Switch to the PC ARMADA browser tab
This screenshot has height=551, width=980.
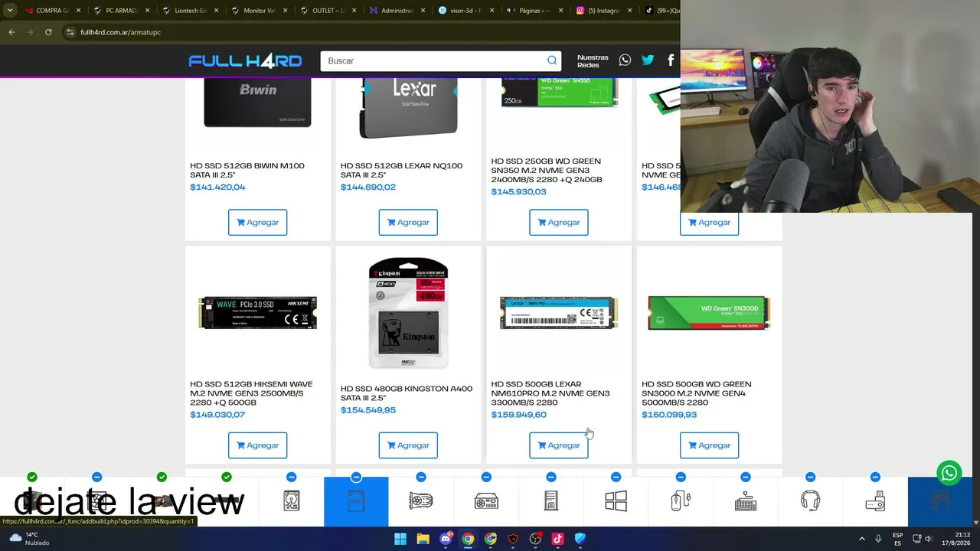point(121,11)
